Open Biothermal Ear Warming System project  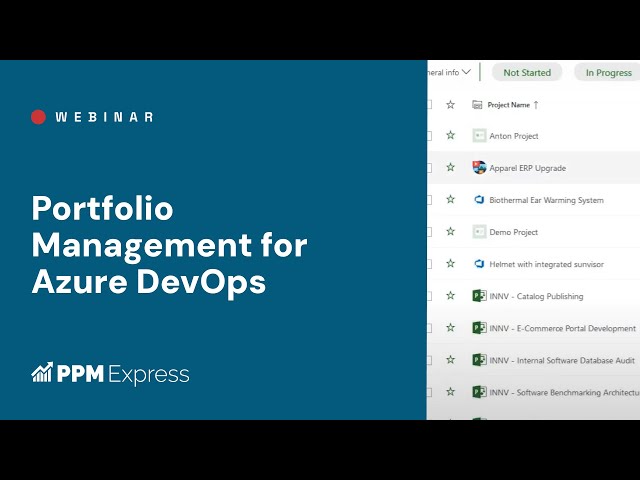[x=546, y=200]
